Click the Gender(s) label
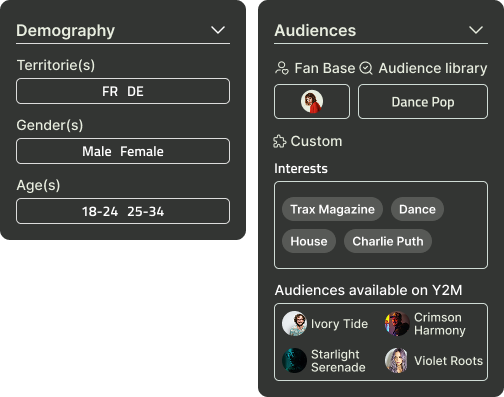The width and height of the screenshot is (504, 397). pyautogui.click(x=50, y=125)
